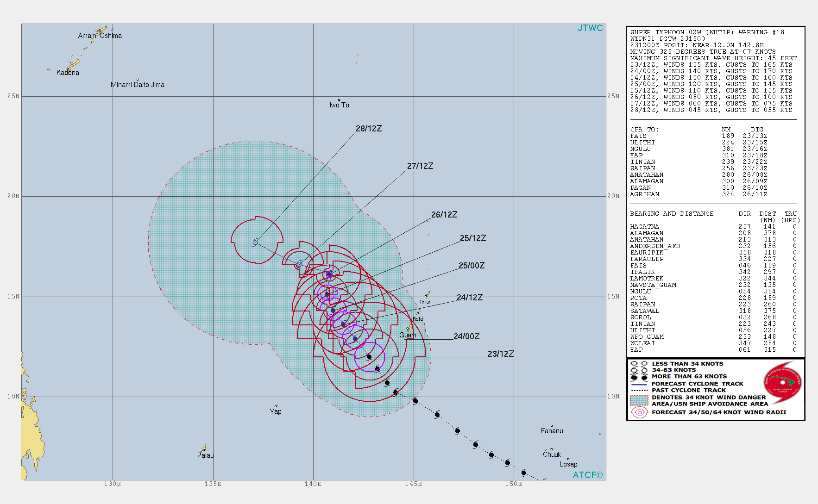This screenshot has height=504, width=818.
Task: Click the JTWC Pearl Harbor emblem in legend
Action: [x=783, y=382]
